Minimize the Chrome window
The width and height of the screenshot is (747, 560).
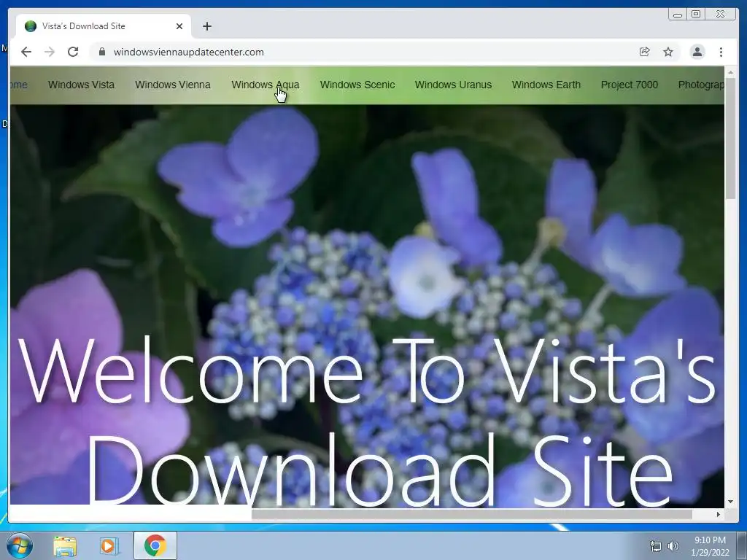click(677, 15)
